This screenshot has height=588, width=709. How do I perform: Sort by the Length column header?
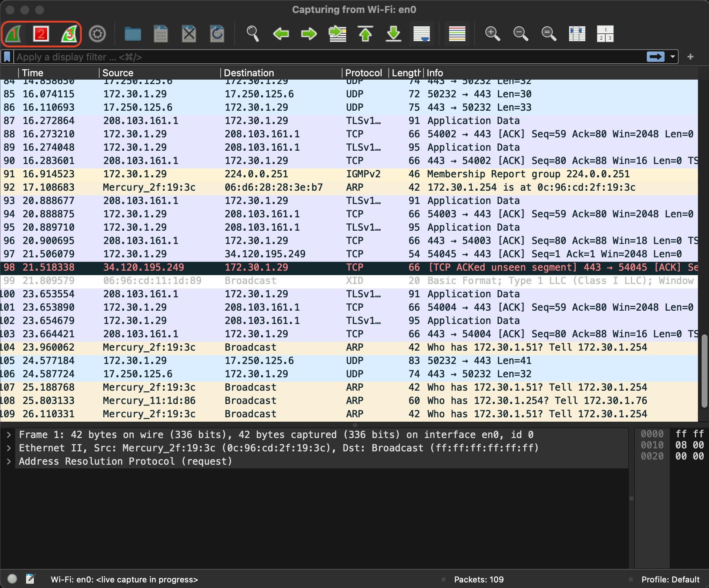click(406, 73)
